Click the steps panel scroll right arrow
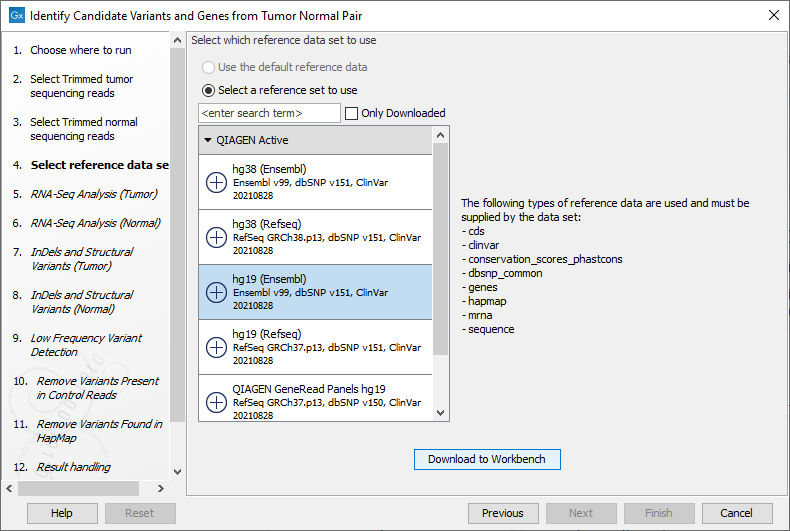 pyautogui.click(x=161, y=488)
